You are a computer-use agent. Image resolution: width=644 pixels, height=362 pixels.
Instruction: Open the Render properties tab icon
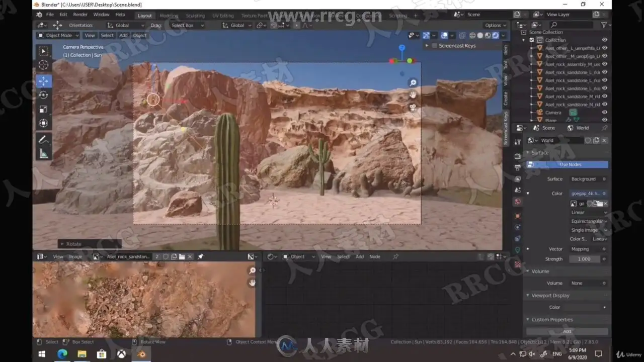coord(517,156)
